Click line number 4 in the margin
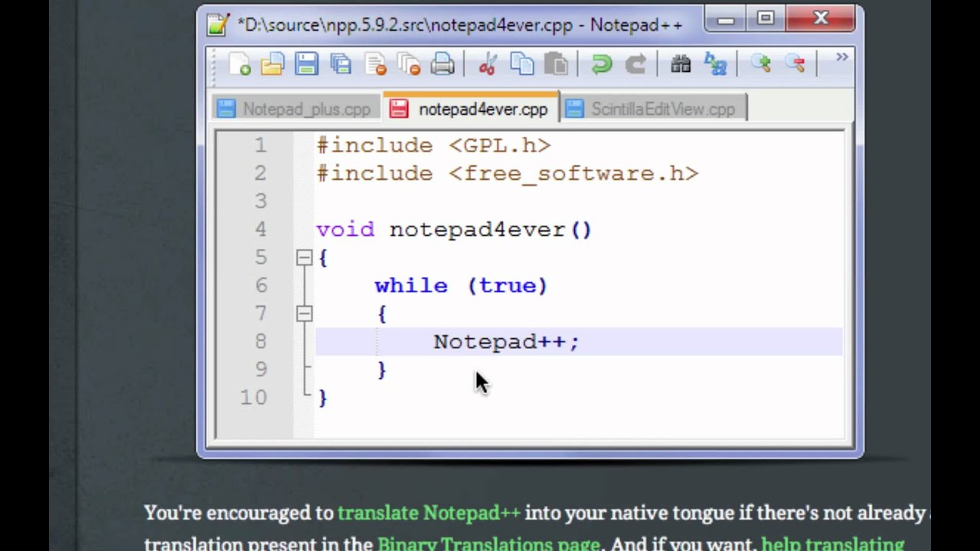 pos(260,230)
